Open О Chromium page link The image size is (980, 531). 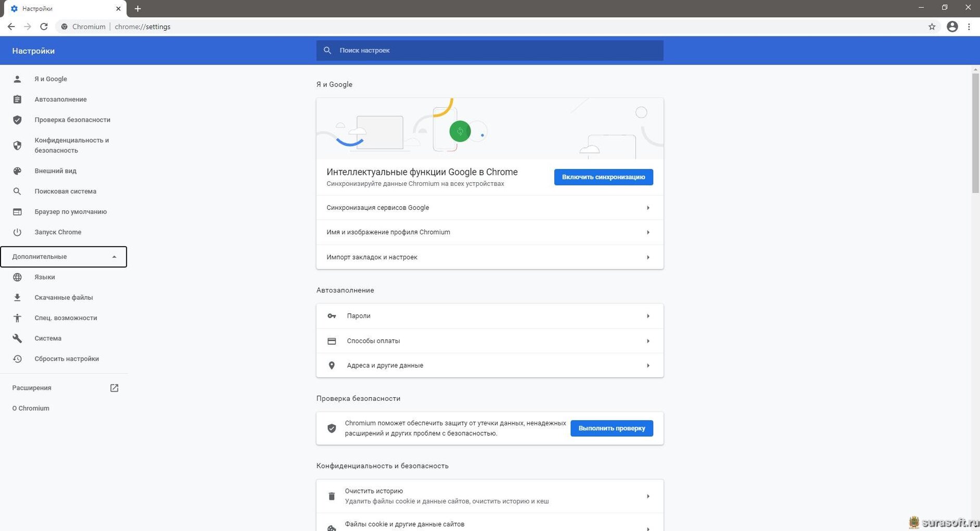tap(31, 408)
